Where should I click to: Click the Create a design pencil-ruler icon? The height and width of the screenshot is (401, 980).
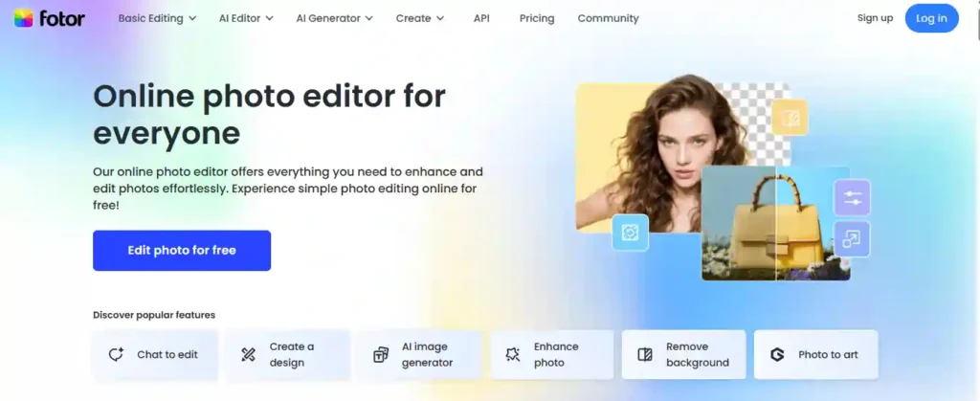(249, 354)
